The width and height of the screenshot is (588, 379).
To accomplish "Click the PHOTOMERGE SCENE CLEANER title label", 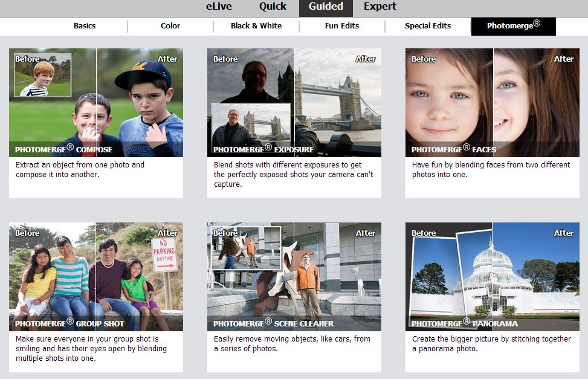I will coord(273,323).
